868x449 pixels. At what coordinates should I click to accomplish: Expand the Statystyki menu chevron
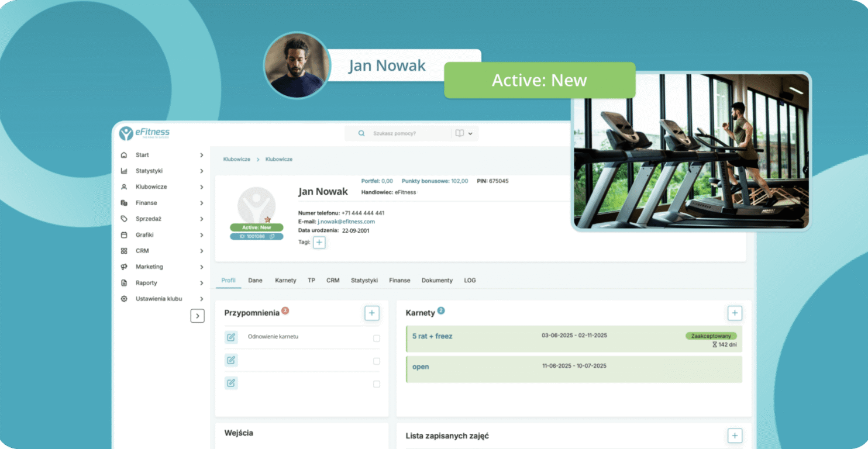201,171
